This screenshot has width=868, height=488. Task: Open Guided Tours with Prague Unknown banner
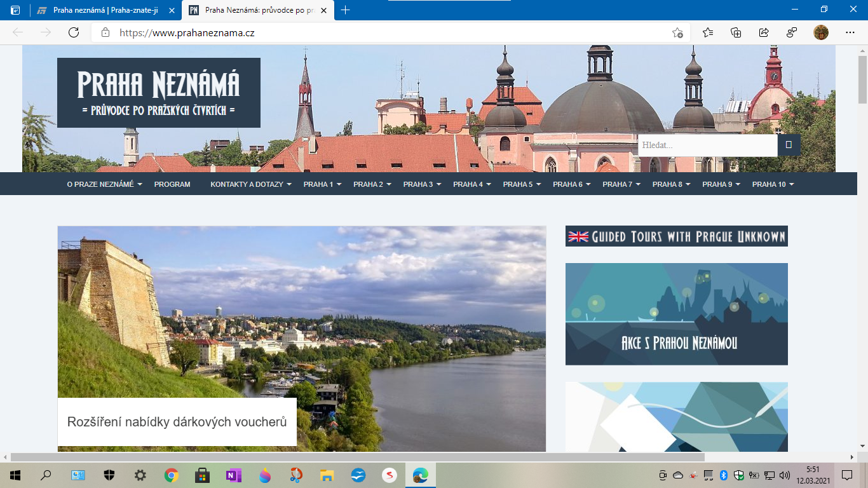677,236
